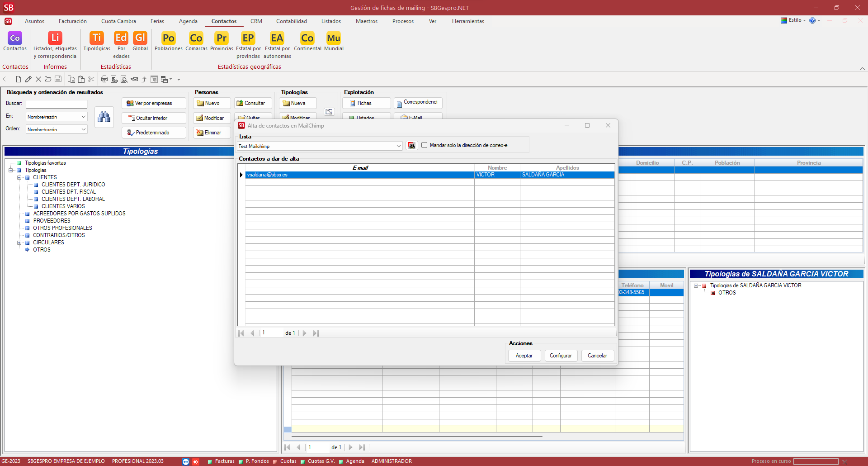Enable Mandar solo la dirección de correo-e
This screenshot has width=868, height=466.
click(x=425, y=145)
